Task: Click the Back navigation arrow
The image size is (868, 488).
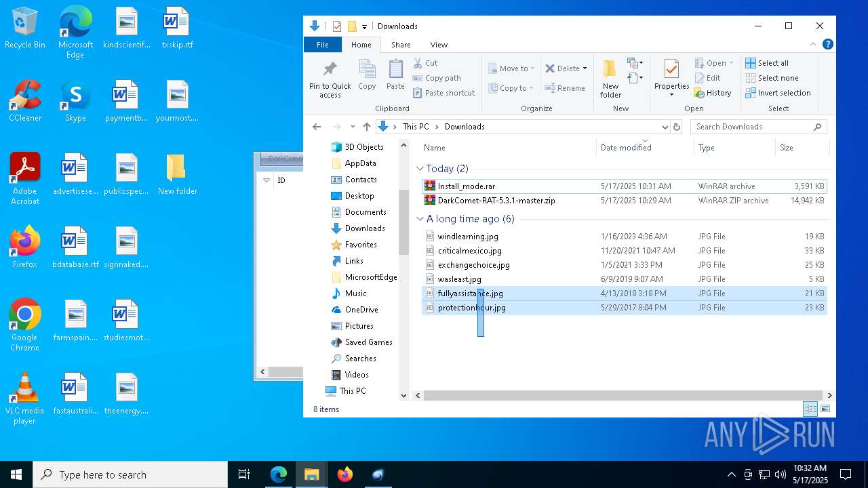Action: pos(317,127)
